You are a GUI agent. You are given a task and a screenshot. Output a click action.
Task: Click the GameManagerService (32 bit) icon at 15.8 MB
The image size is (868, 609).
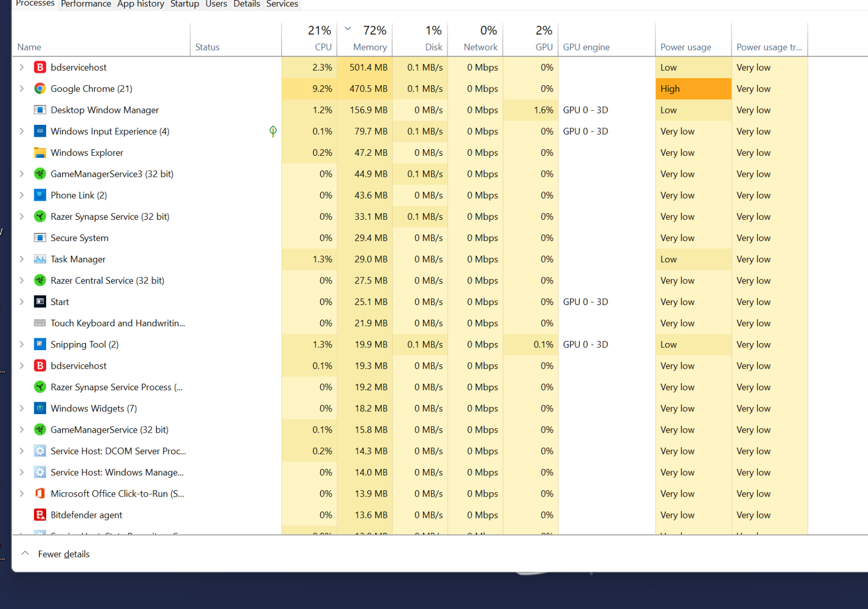pyautogui.click(x=40, y=430)
